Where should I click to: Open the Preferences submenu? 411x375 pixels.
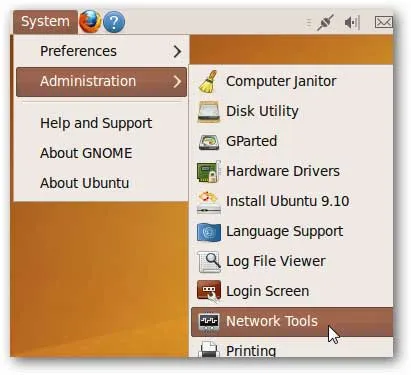tap(101, 51)
